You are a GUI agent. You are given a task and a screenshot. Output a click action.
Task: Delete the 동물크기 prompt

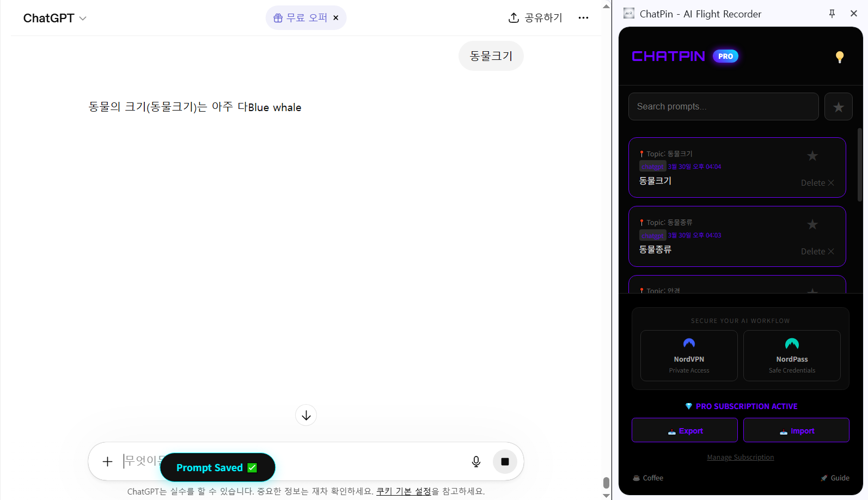(817, 183)
